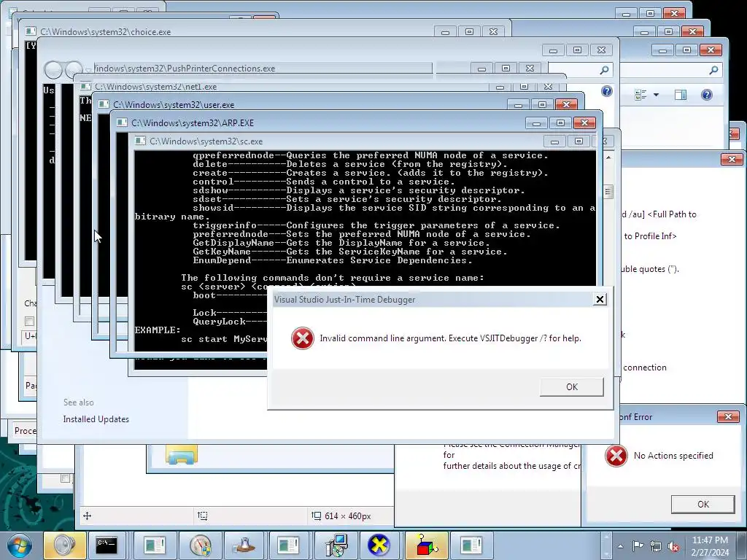Click the back arrow in Control Panel window

[x=53, y=70]
